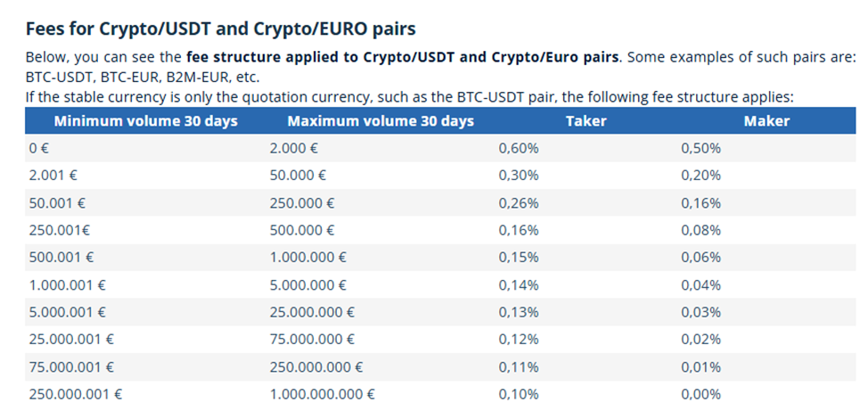The width and height of the screenshot is (868, 411).
Task: Click the Taker column header
Action: coord(586,121)
